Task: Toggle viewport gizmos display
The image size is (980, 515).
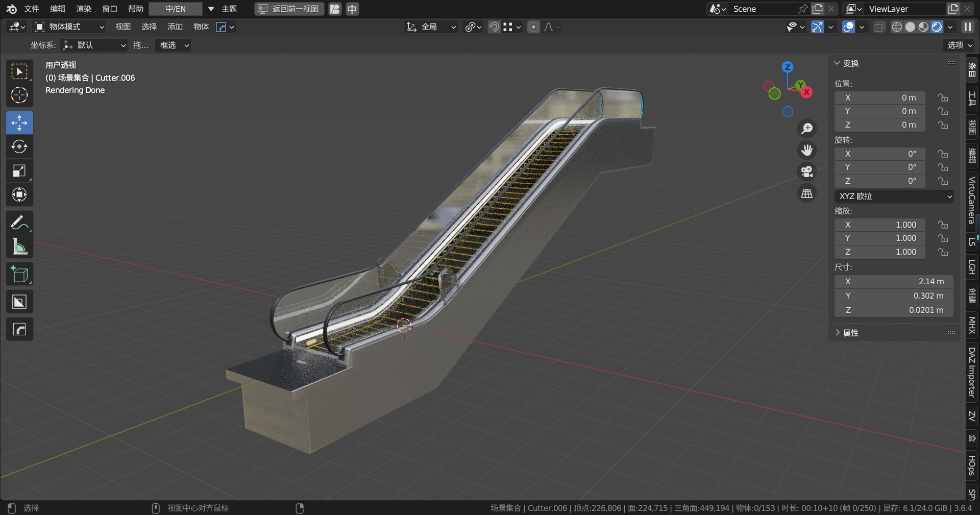Action: (817, 27)
